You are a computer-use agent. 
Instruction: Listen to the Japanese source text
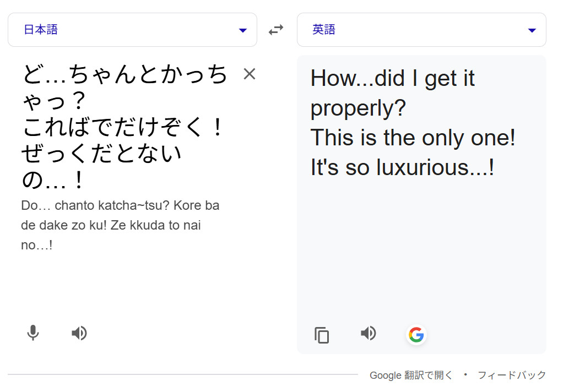[79, 333]
